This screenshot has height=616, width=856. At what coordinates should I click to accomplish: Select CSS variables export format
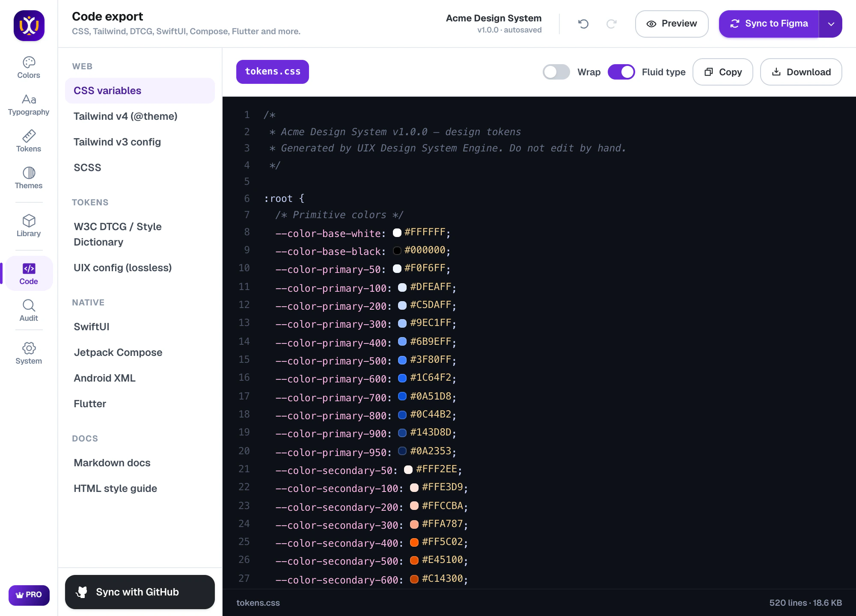pyautogui.click(x=140, y=91)
